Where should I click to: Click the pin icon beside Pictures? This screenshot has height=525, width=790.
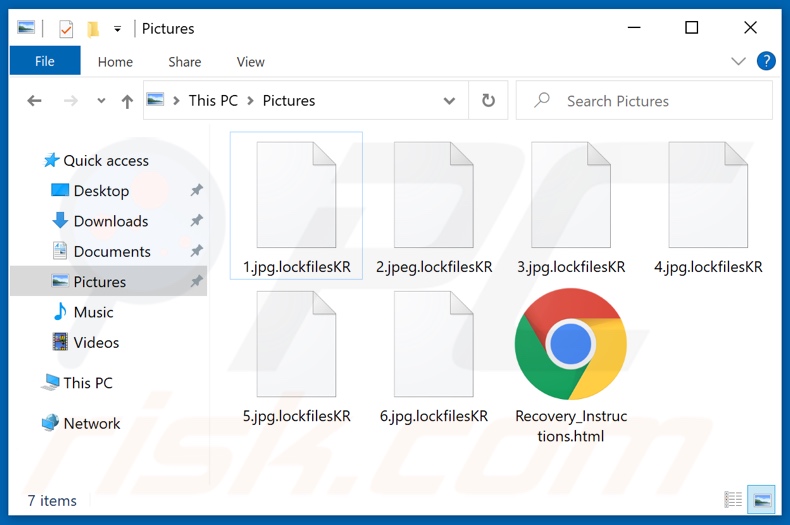(x=196, y=281)
